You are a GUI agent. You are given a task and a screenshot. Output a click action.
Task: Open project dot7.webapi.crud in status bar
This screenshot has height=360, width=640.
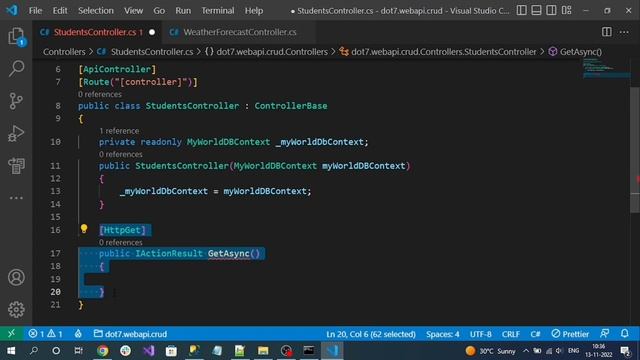[130, 334]
